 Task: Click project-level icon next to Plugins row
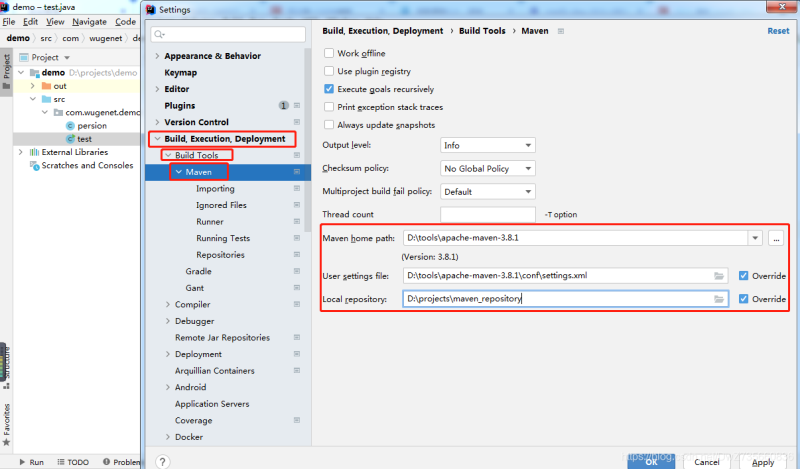[297, 106]
